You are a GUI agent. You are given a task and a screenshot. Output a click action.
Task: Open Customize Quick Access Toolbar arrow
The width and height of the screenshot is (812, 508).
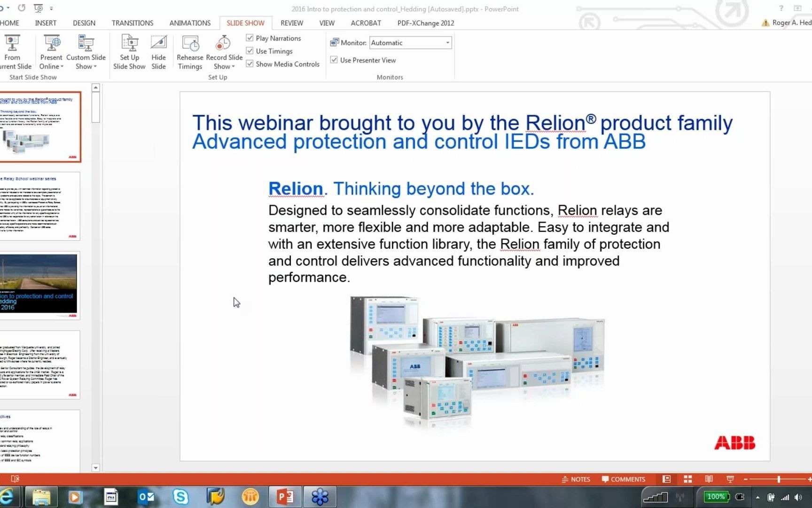[51, 8]
